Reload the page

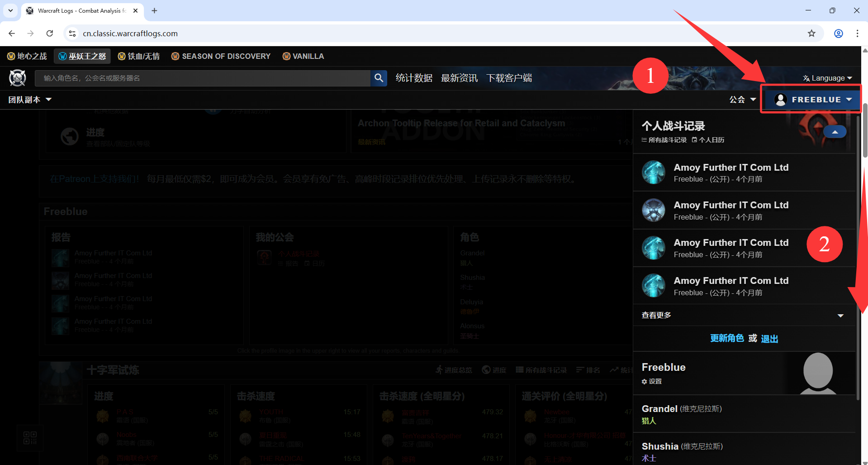point(50,34)
